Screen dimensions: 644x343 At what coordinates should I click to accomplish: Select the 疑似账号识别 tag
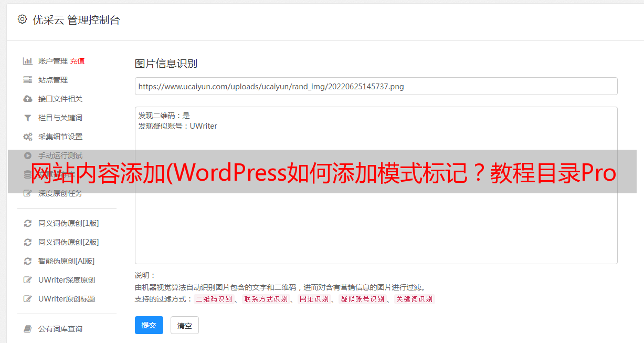coord(363,299)
